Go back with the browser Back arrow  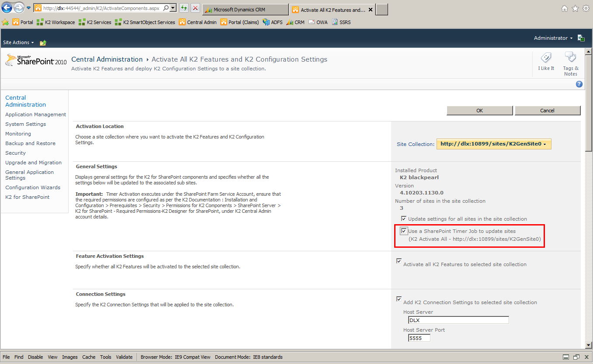pyautogui.click(x=7, y=8)
